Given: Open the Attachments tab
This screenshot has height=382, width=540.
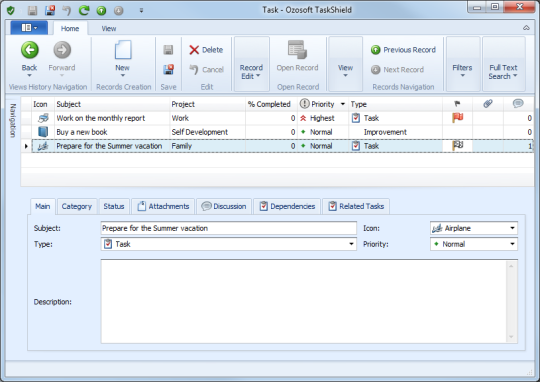Looking at the screenshot, I should tap(163, 206).
